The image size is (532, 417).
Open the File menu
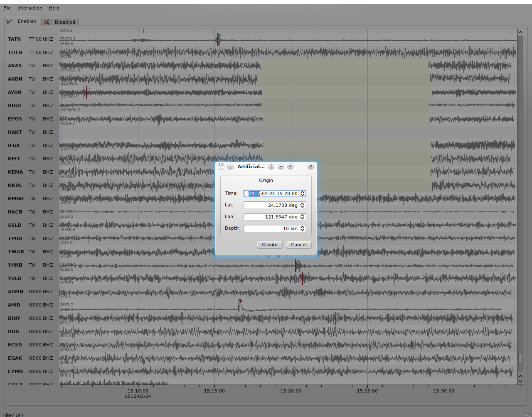[7, 8]
